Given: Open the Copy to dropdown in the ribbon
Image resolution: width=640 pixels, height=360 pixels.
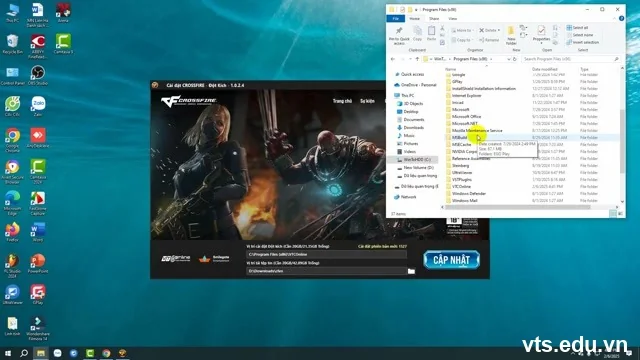Looking at the screenshot, I should pyautogui.click(x=462, y=40).
